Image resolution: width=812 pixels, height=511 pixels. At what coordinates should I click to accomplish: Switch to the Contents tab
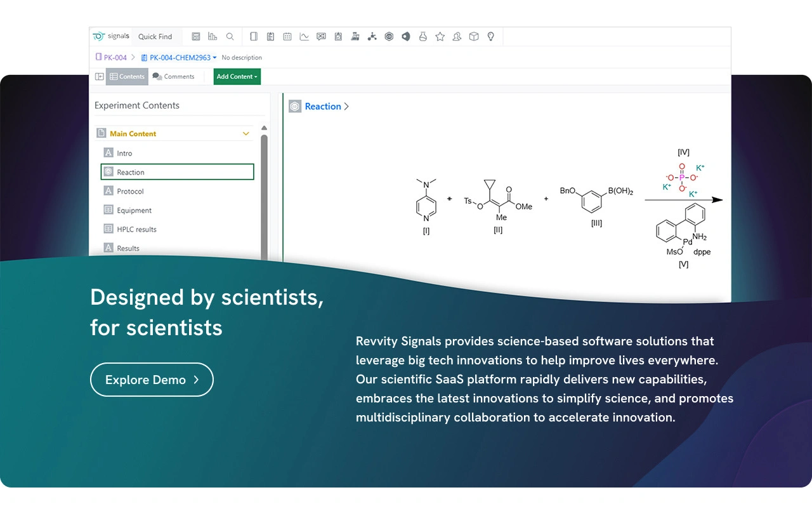coord(127,77)
